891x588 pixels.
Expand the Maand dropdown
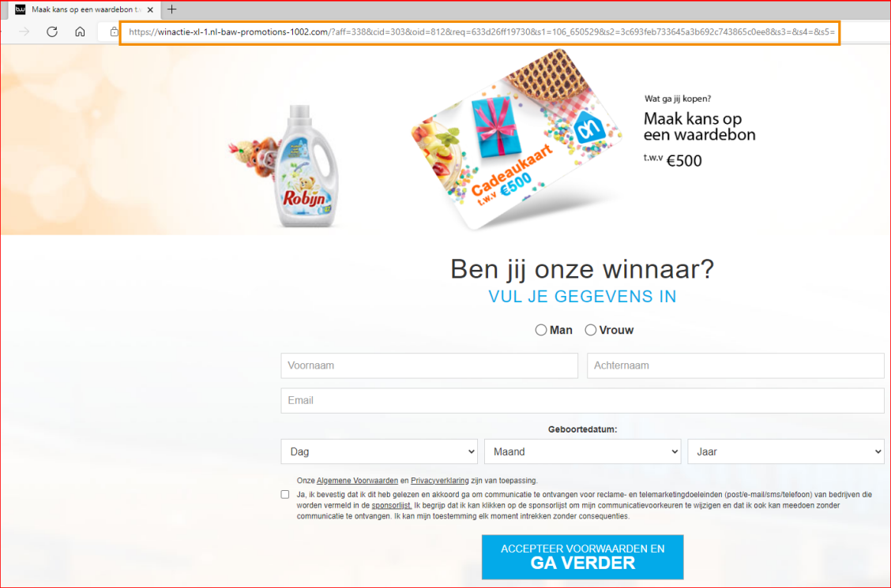582,451
